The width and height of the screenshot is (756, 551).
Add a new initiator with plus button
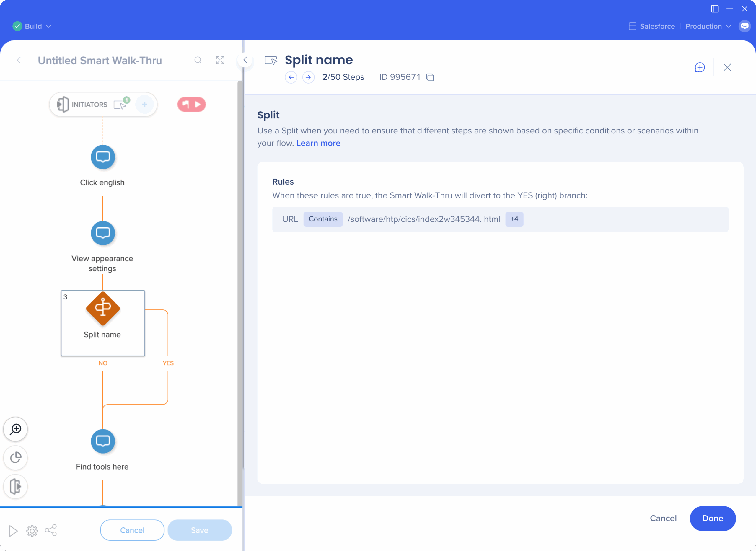click(144, 105)
